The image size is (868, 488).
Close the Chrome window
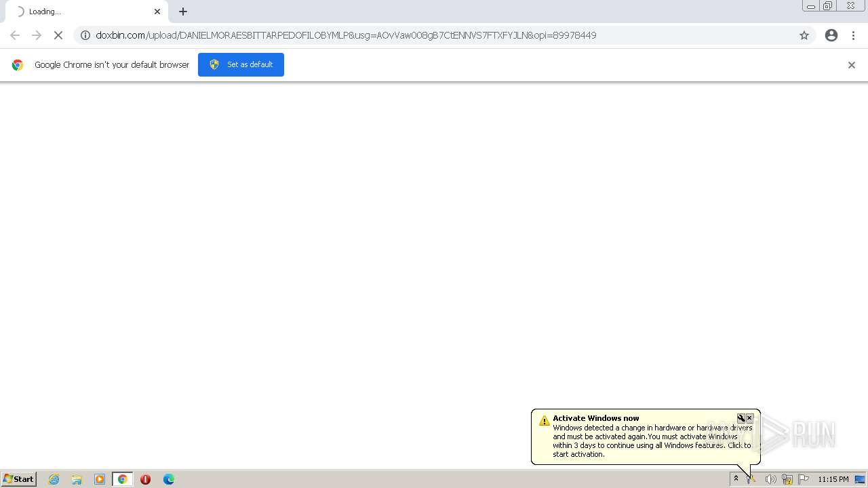(850, 6)
